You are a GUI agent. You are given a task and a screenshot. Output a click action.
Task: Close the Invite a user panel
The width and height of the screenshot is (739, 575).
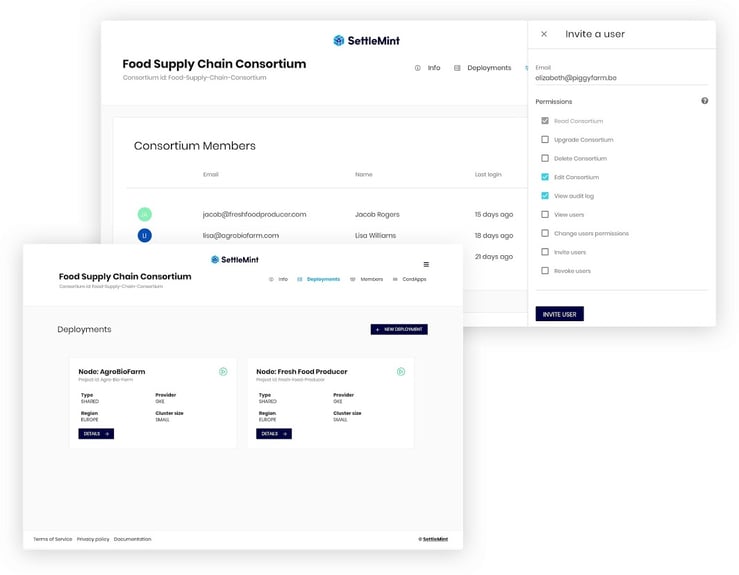click(544, 34)
